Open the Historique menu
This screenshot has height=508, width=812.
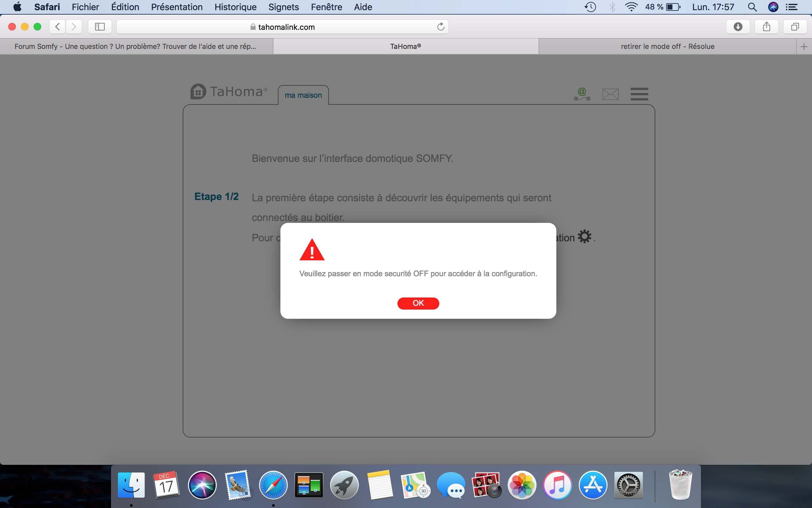point(235,7)
